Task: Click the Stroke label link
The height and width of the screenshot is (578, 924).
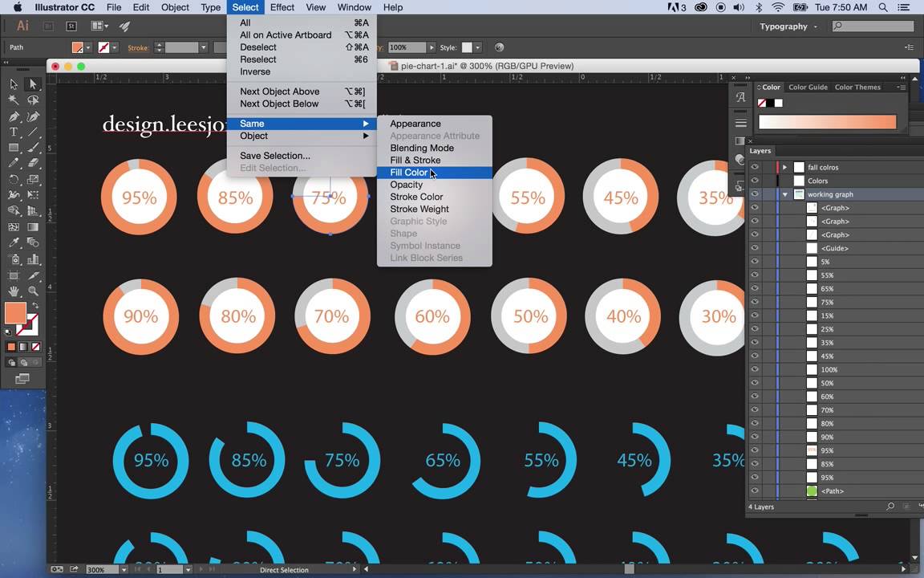Action: [139, 48]
